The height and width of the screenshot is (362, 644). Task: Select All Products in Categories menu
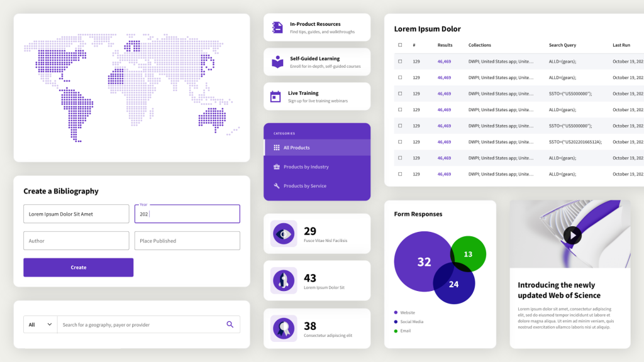(x=296, y=148)
